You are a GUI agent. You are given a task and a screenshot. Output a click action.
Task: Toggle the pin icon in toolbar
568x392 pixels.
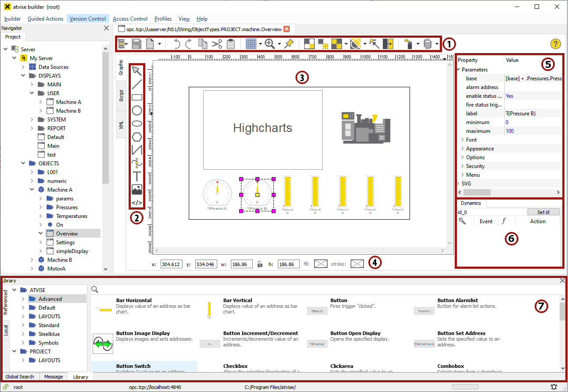pos(289,44)
